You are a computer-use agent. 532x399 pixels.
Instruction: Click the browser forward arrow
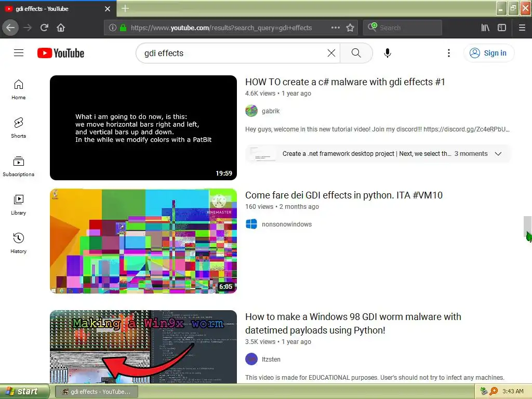point(28,28)
